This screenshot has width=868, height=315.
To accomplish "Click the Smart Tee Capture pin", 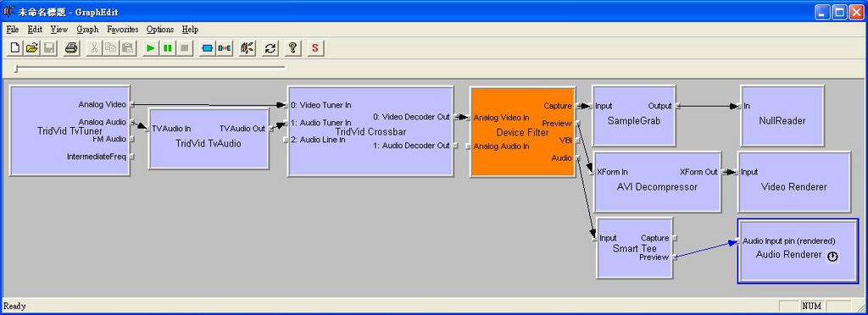I will [x=675, y=238].
